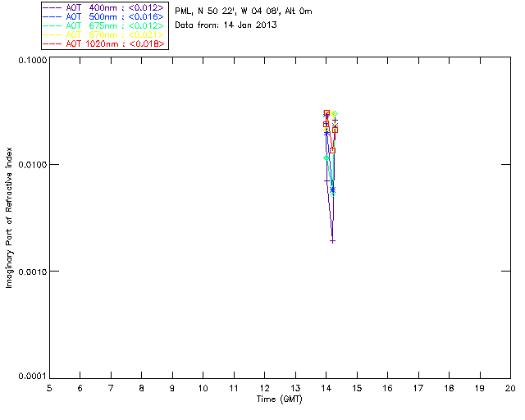Click the lowest red square data marker
Image resolution: width=525 pixels, height=420 pixels.
coord(332,151)
